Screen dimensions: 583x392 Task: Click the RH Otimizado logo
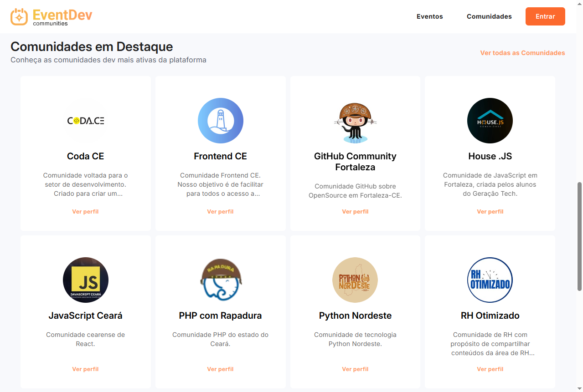[490, 280]
